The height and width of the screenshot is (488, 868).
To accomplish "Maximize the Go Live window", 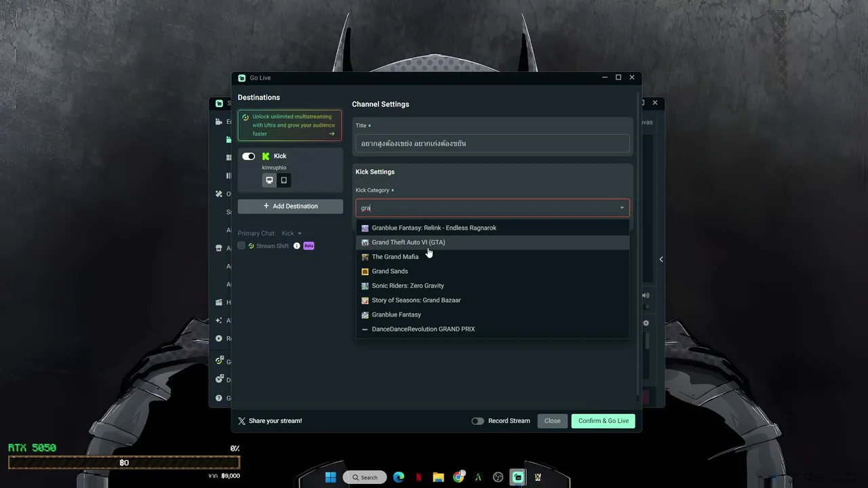I will point(618,78).
